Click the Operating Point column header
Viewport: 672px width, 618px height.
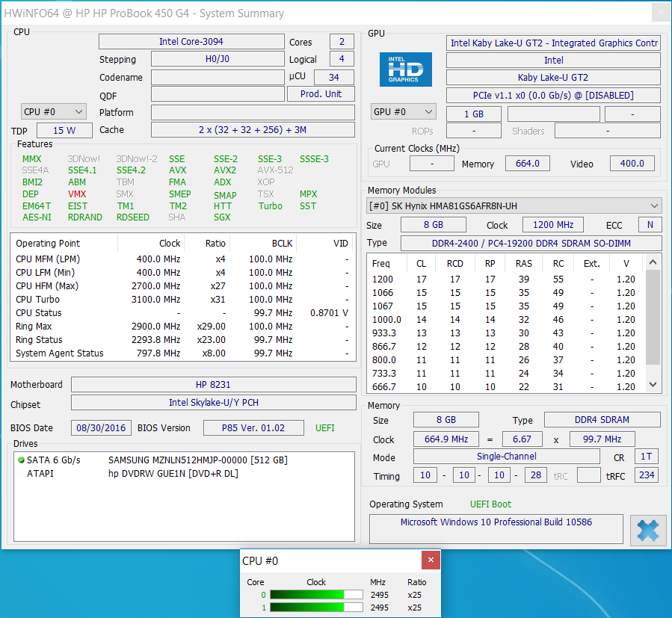click(x=48, y=244)
